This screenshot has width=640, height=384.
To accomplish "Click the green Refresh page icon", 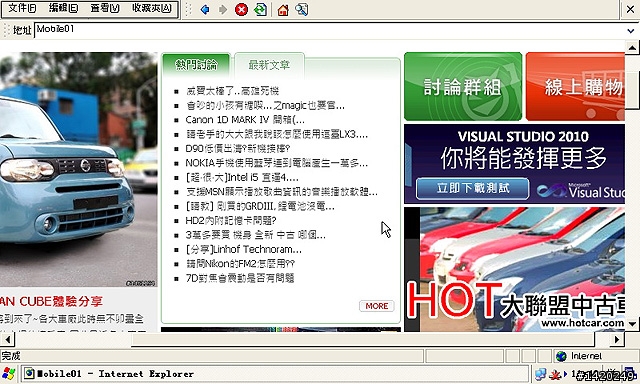I will pyautogui.click(x=260, y=9).
